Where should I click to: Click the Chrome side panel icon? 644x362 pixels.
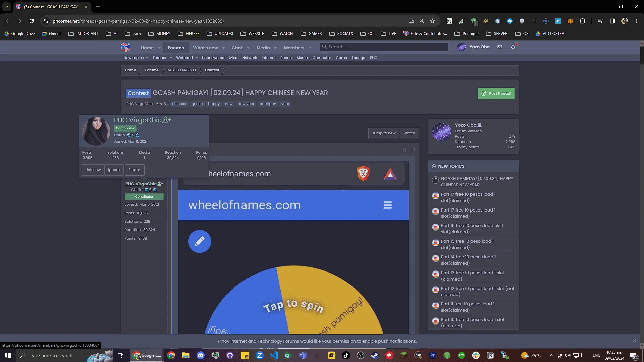coord(612,21)
